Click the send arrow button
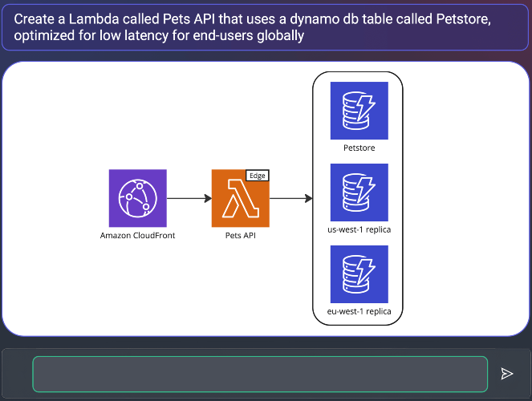 (507, 374)
